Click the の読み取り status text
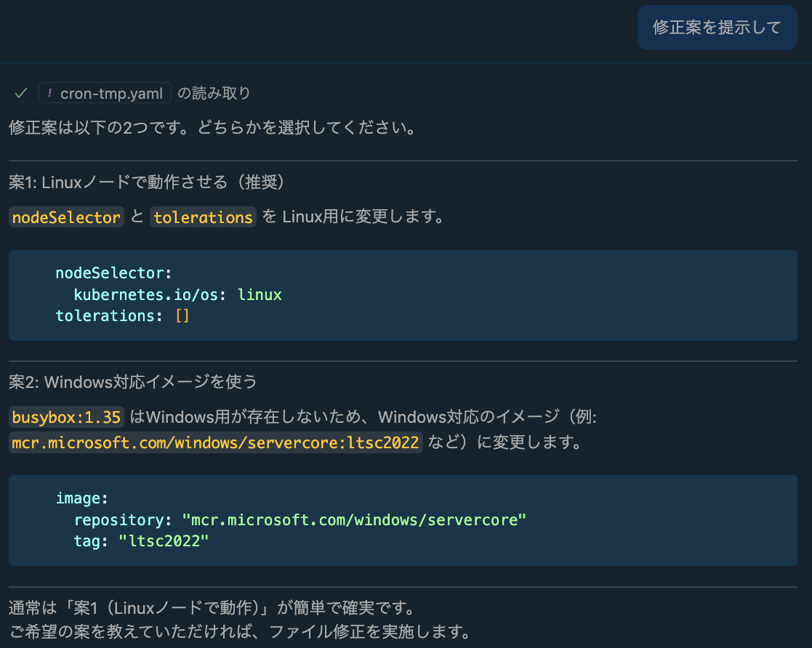This screenshot has height=648, width=812. click(214, 93)
